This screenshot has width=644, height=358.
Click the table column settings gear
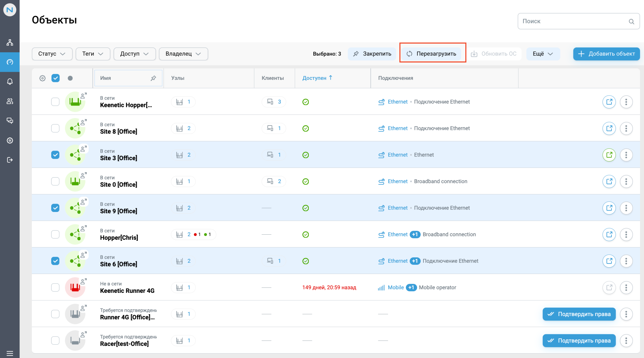tap(42, 78)
